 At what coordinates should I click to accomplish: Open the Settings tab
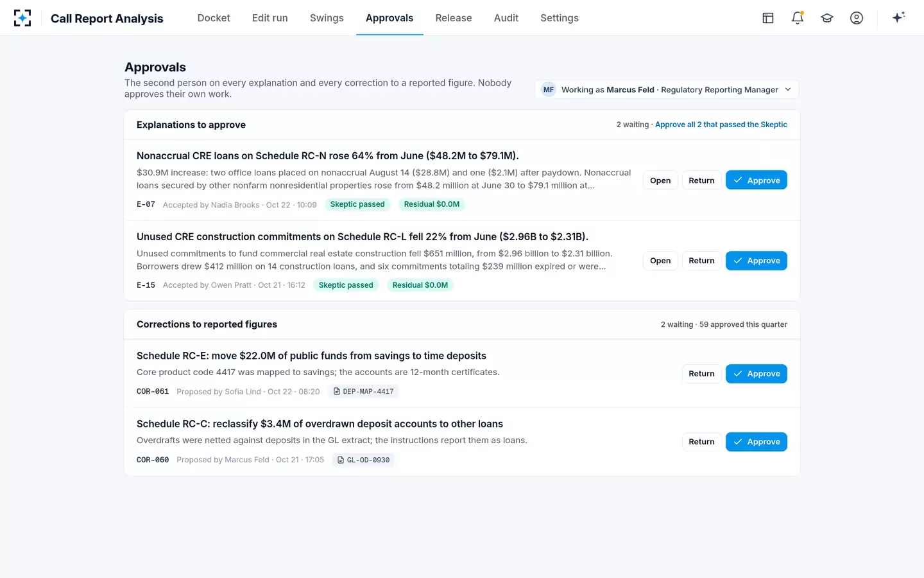[x=560, y=18]
